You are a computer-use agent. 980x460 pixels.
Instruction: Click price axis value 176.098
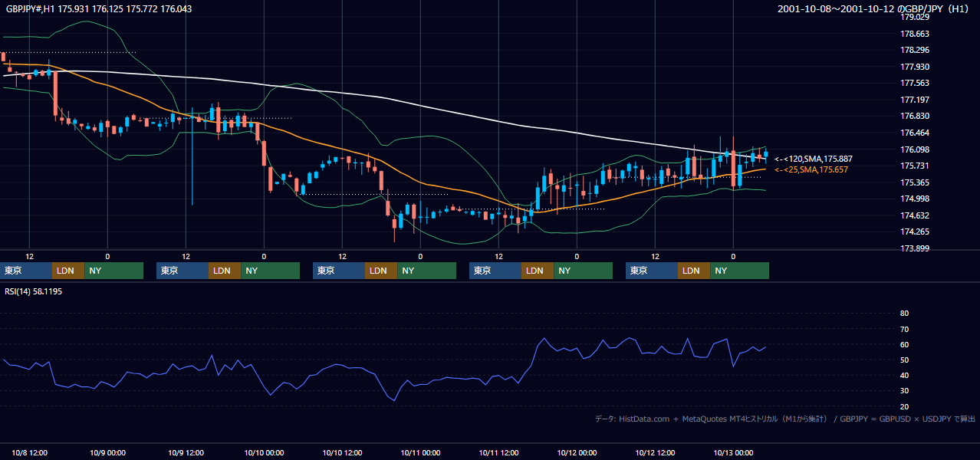(x=914, y=149)
